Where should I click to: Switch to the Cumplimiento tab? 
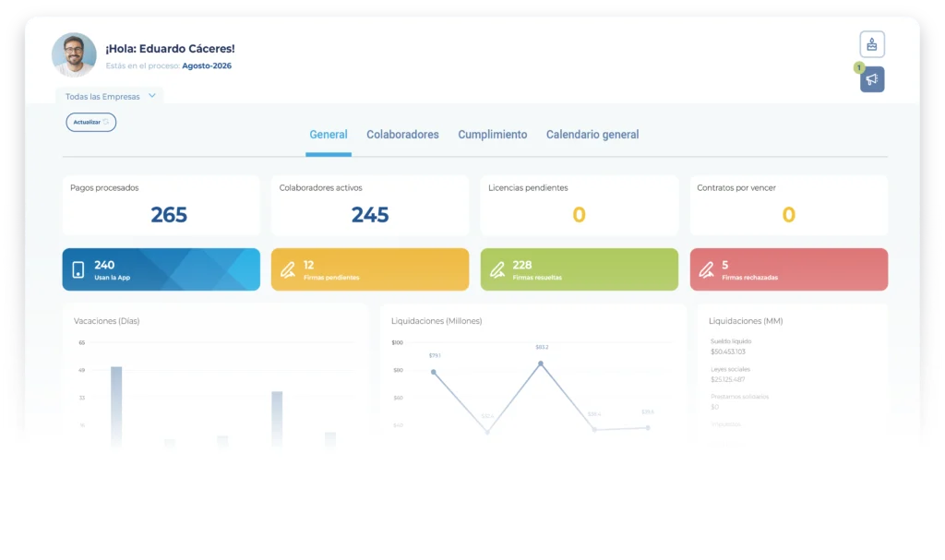(493, 135)
